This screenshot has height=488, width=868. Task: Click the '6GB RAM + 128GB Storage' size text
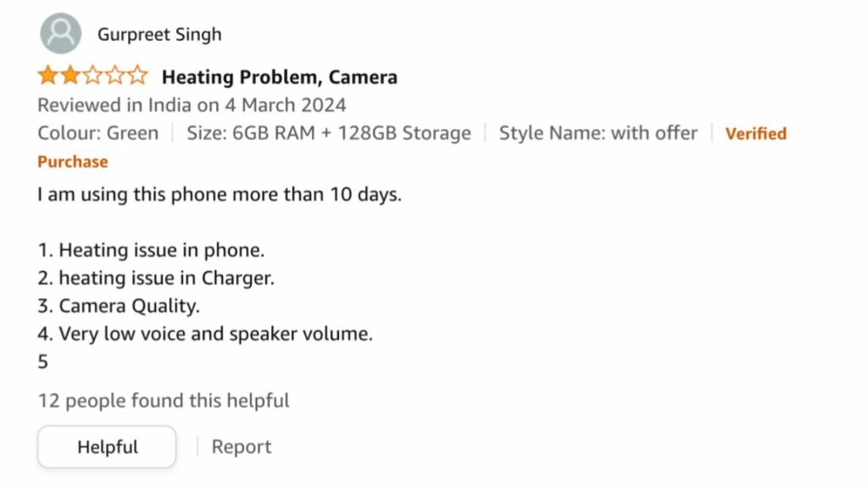pos(328,133)
